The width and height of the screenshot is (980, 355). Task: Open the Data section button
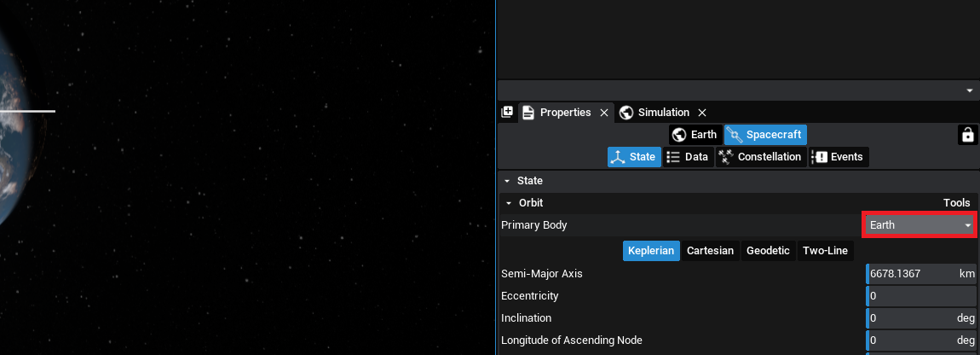688,157
